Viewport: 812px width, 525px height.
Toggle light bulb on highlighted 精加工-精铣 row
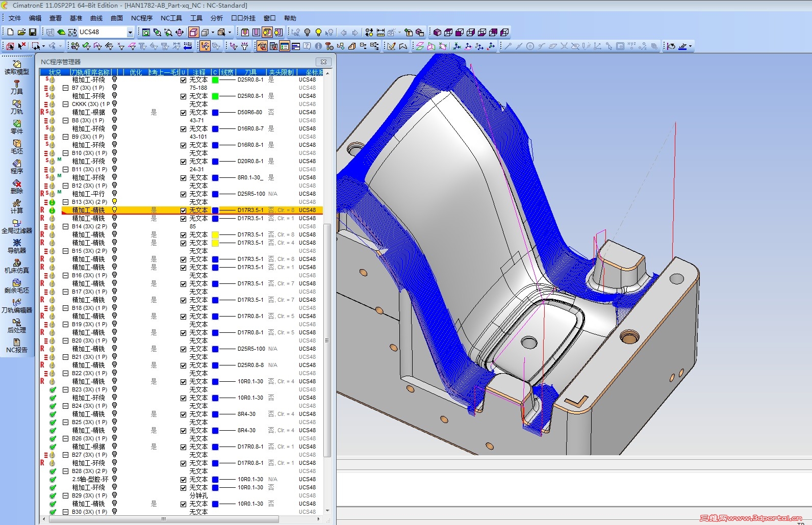pos(114,210)
